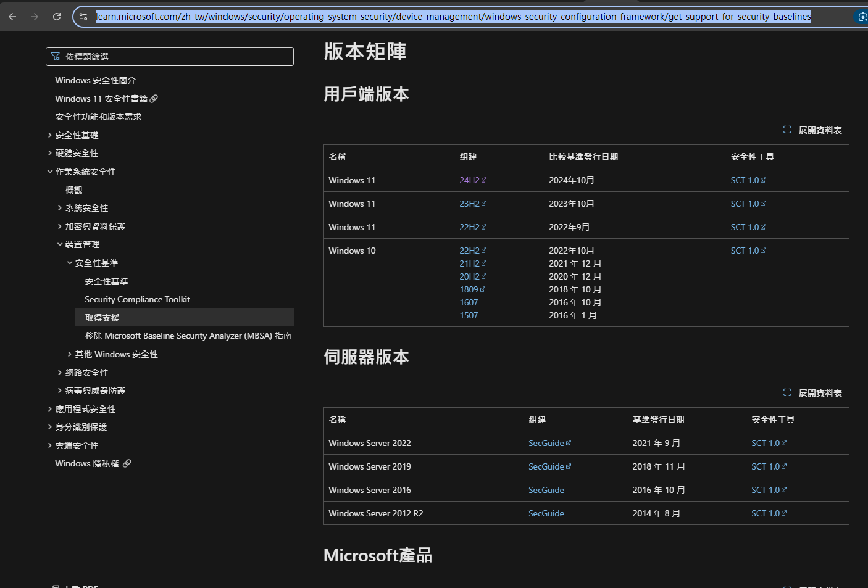Open SCT 1.0 link for Windows 11 23H2

[x=748, y=204]
